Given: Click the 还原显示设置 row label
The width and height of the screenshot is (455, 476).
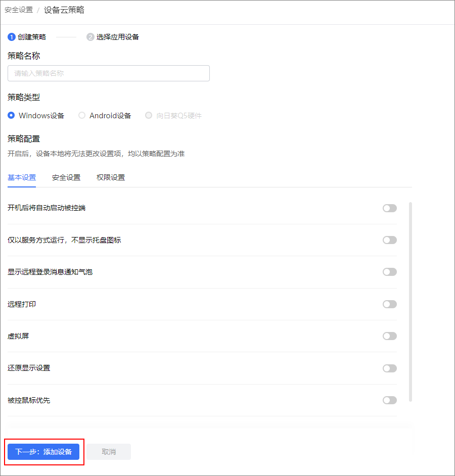Looking at the screenshot, I should [x=29, y=368].
